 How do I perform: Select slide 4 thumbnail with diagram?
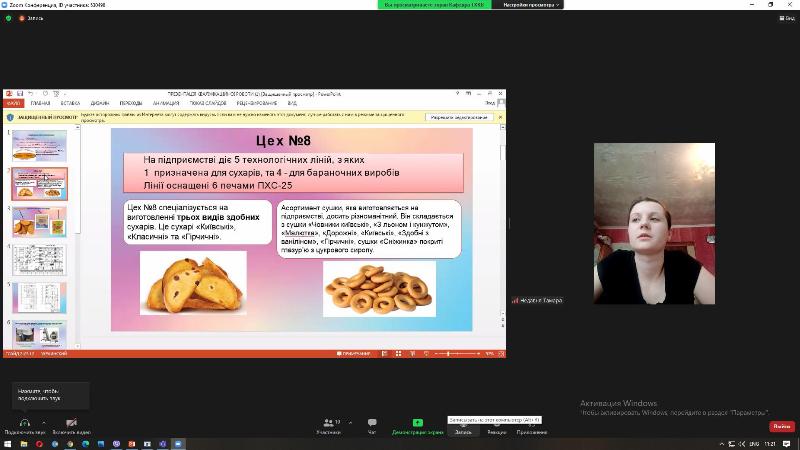(39, 260)
